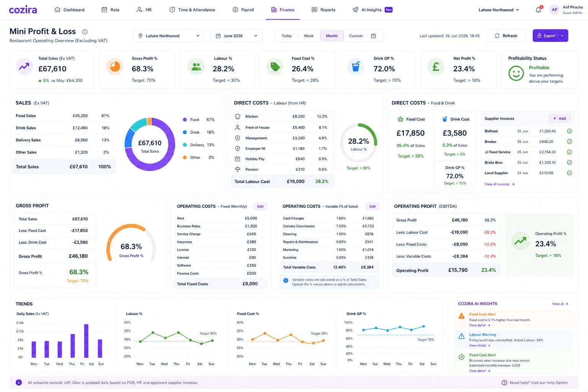Open View all invoices link
Viewport: 588px width, 392px height.
500,184
